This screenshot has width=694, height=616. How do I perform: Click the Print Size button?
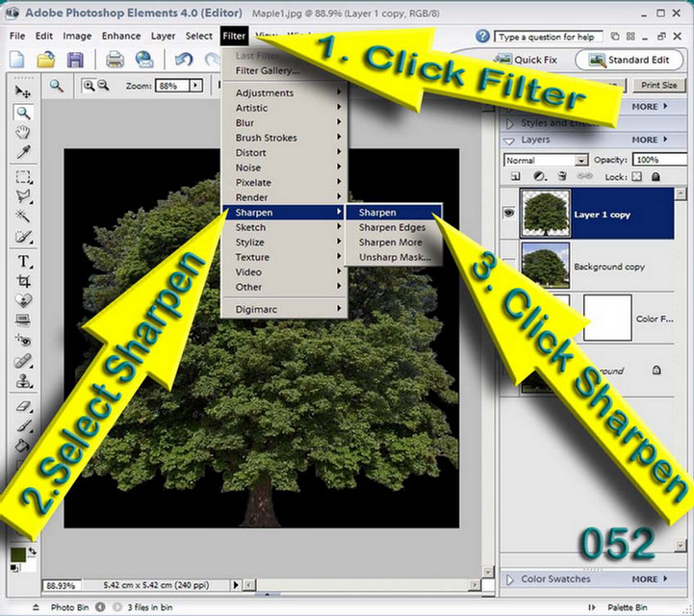pos(659,85)
